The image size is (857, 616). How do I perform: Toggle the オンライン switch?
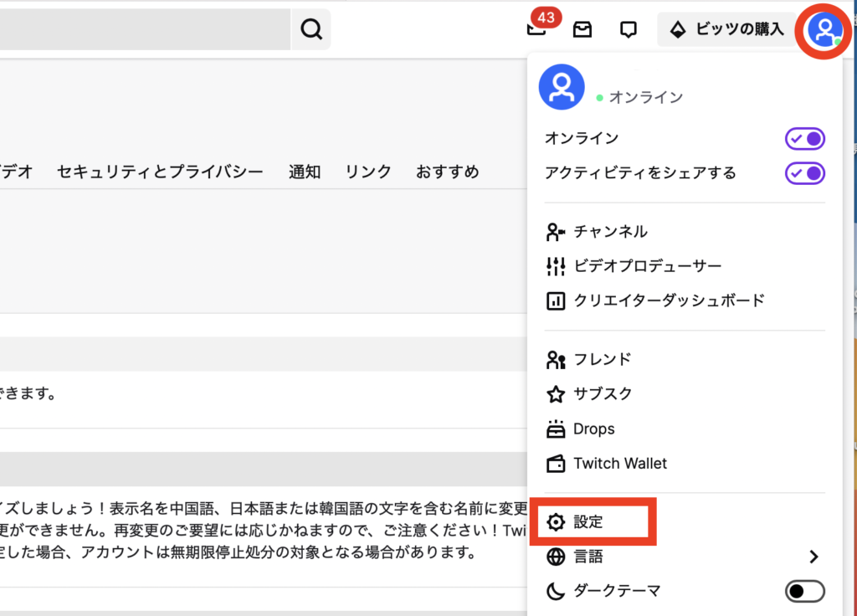click(804, 138)
